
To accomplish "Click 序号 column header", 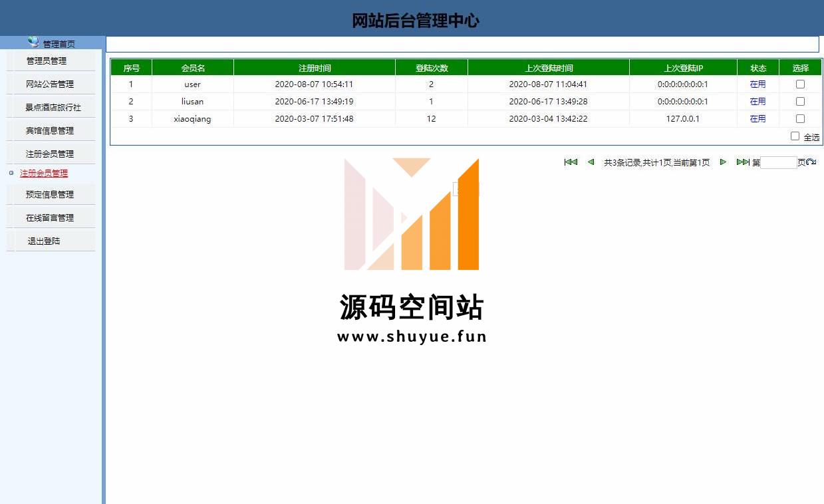I will [x=131, y=68].
